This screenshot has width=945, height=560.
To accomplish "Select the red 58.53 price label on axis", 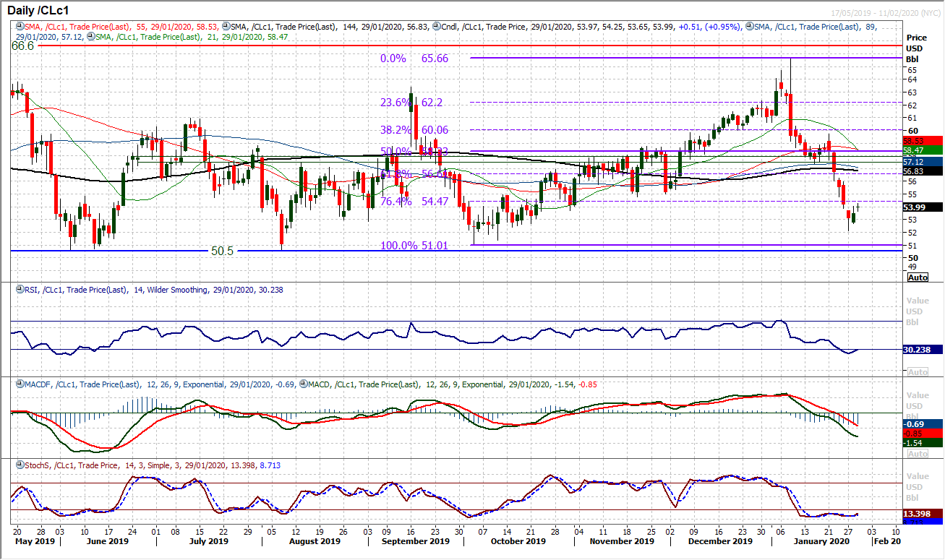I will tap(913, 142).
